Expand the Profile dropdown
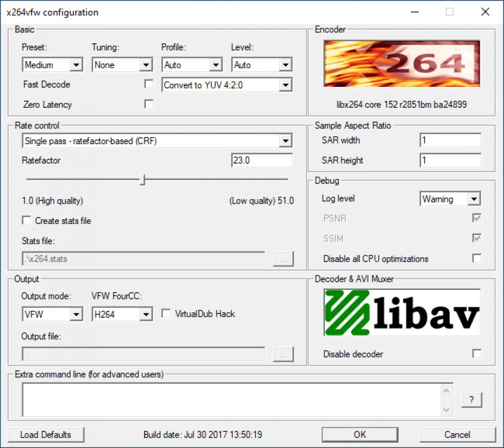504x448 pixels. point(192,65)
